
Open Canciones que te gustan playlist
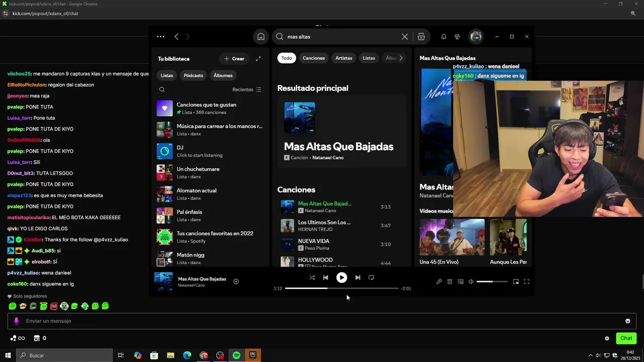pos(210,108)
